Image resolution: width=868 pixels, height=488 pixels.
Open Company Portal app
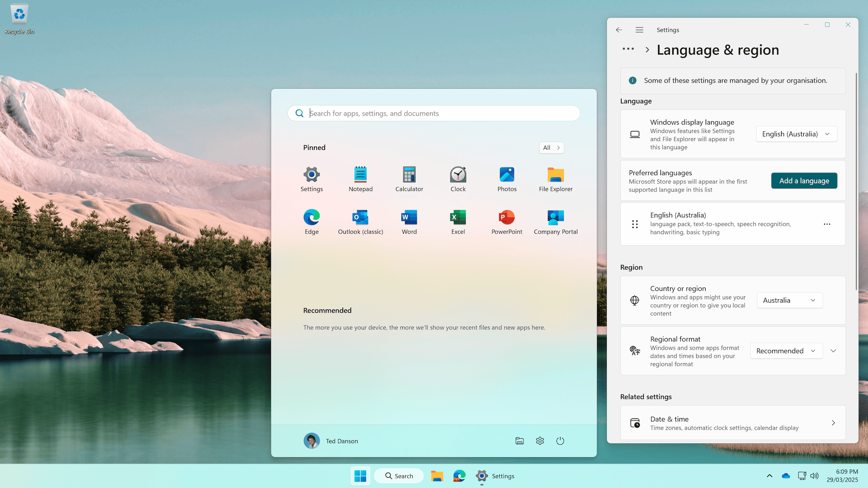pos(556,222)
